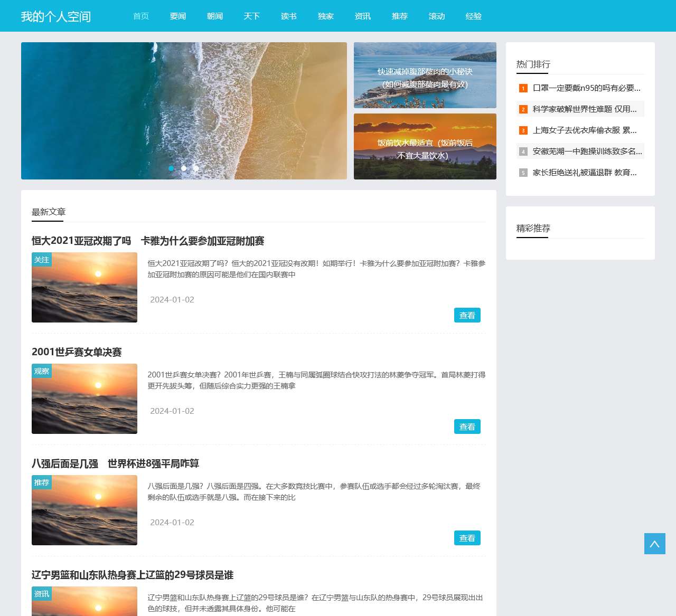Open hot ranking item 科学家破解世界性难题
The width and height of the screenshot is (676, 616).
pyautogui.click(x=585, y=109)
